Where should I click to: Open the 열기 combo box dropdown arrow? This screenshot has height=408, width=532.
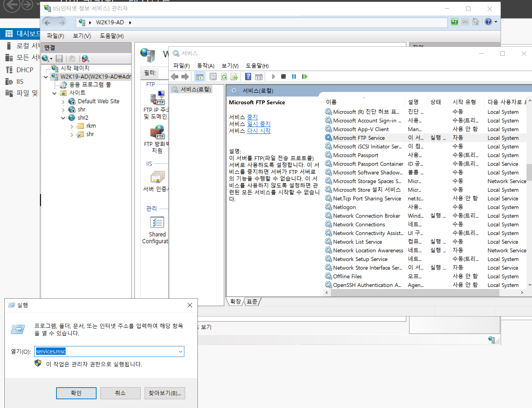click(180, 351)
